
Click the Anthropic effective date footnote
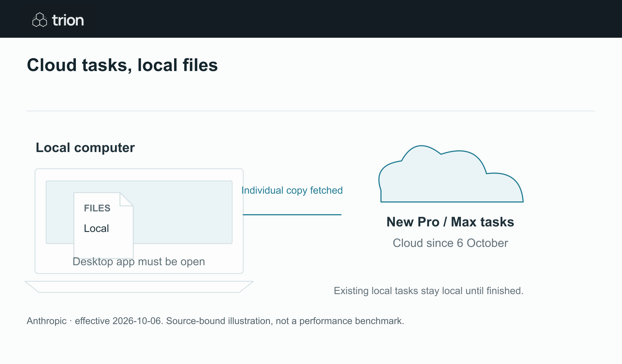pyautogui.click(x=215, y=321)
